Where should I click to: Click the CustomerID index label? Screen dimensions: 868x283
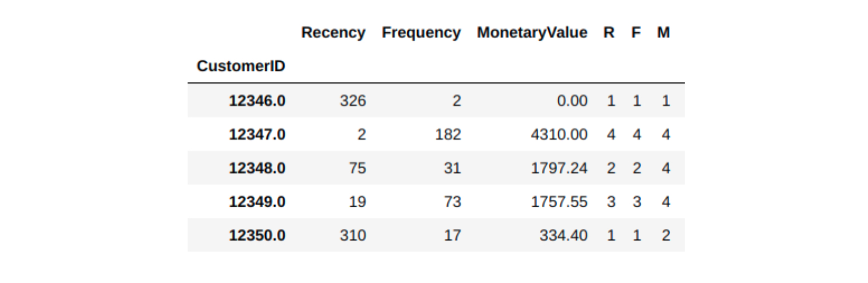coord(241,66)
